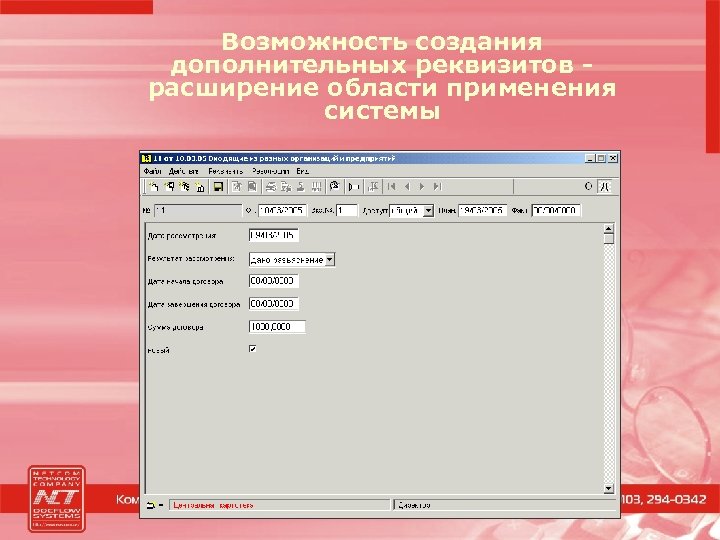Click the black label-shaped toolbar icon
This screenshot has height=540, width=720.
(354, 186)
